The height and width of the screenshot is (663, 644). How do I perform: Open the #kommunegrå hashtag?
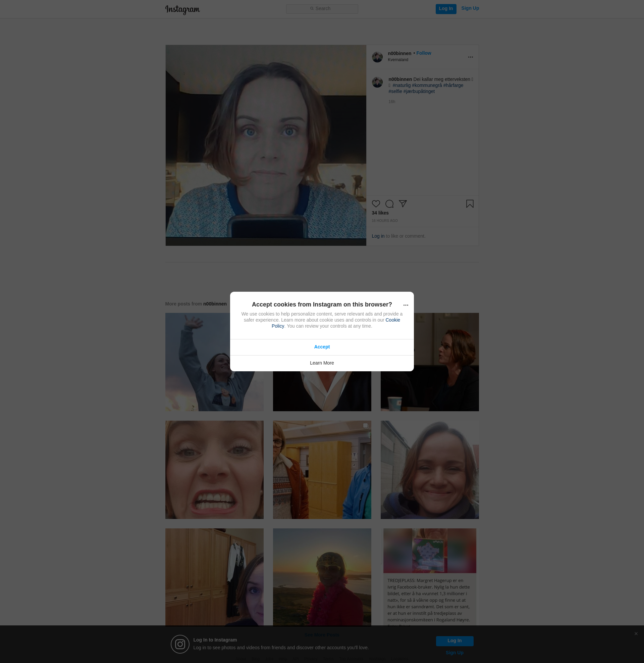tap(427, 85)
